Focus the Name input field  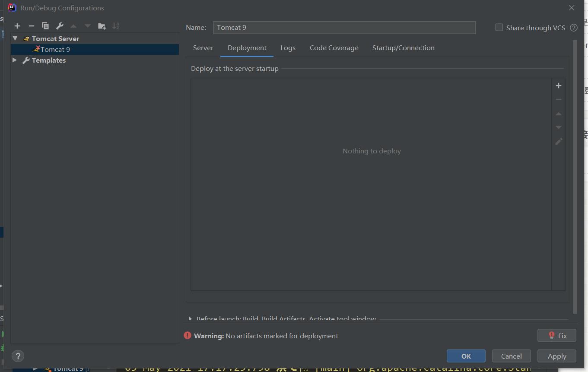(344, 27)
